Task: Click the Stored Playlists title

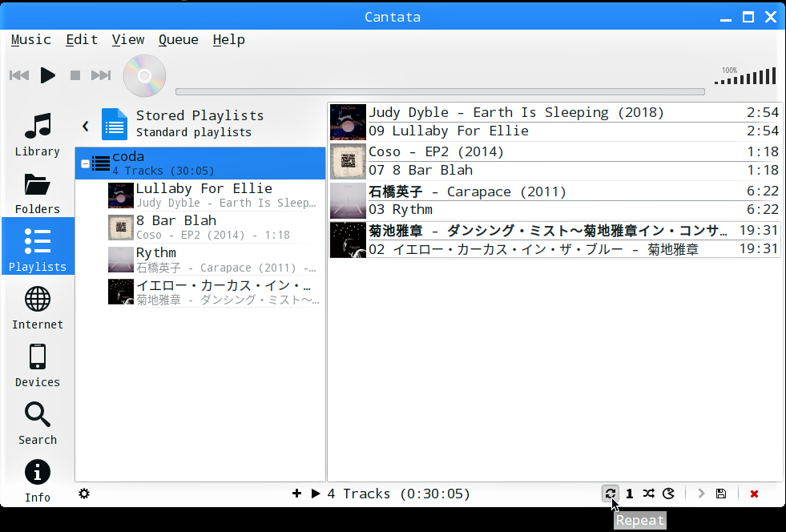Action: click(200, 115)
